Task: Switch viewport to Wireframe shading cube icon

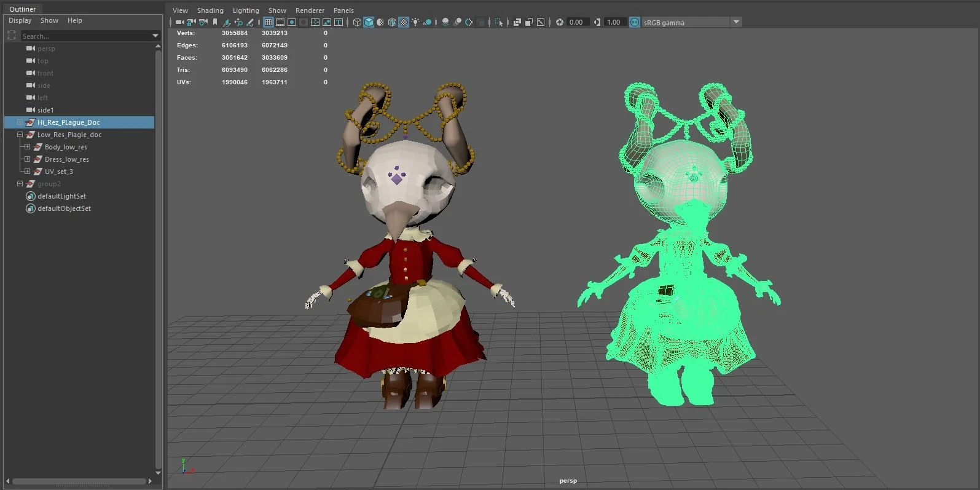Action: [357, 22]
